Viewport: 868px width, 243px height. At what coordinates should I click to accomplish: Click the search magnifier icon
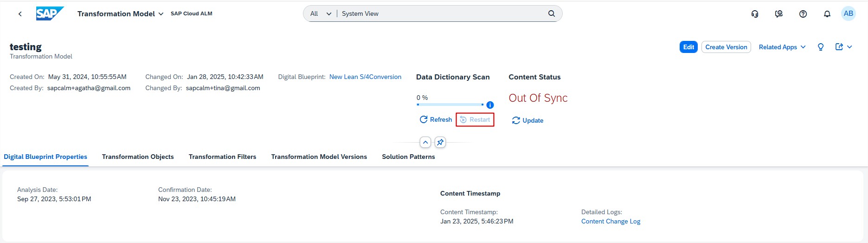551,13
